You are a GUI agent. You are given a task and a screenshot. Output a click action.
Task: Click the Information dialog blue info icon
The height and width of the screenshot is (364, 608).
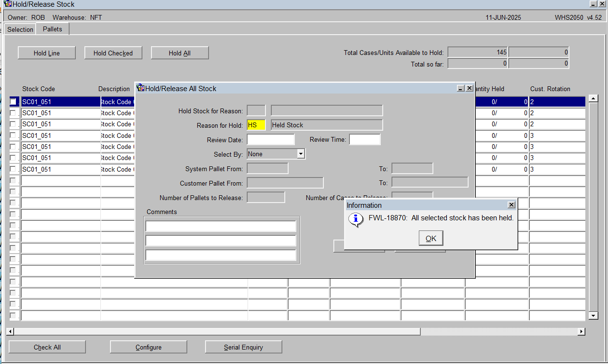pos(356,220)
